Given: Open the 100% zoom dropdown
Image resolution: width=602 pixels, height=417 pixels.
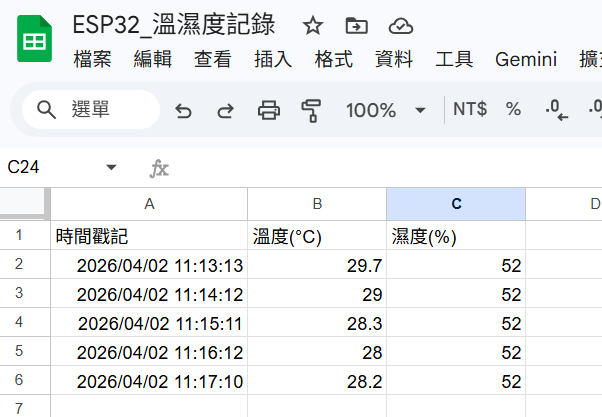Looking at the screenshot, I should point(386,110).
